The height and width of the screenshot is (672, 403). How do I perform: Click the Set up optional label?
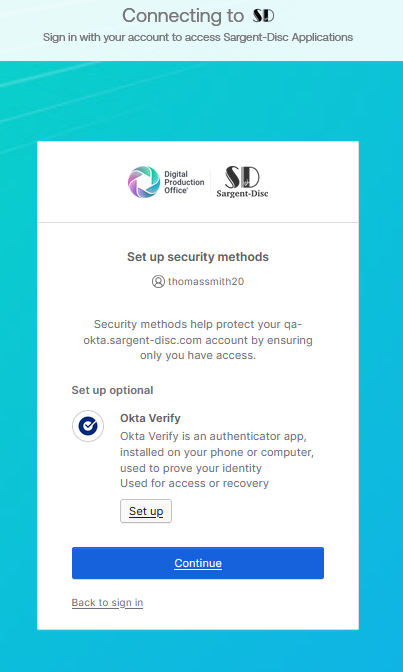tap(112, 390)
